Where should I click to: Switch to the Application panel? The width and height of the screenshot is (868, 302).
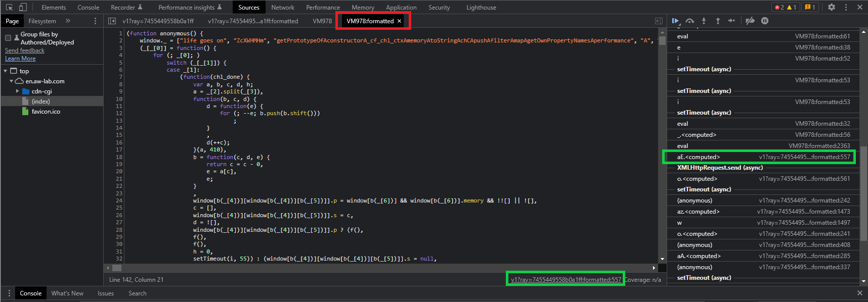tap(401, 8)
